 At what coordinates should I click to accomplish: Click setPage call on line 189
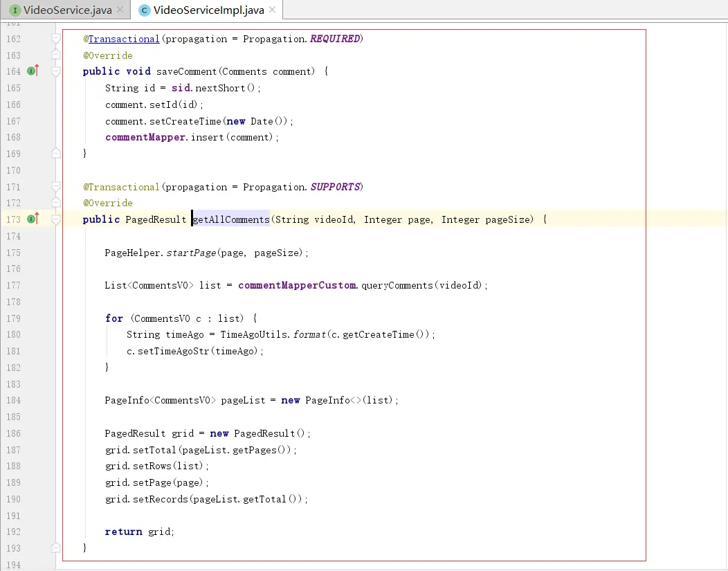point(152,482)
